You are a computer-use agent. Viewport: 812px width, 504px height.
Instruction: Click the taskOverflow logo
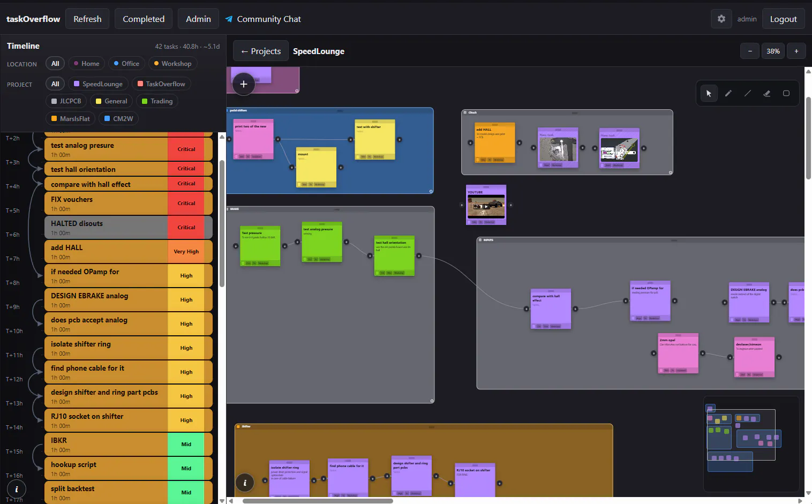[33, 19]
